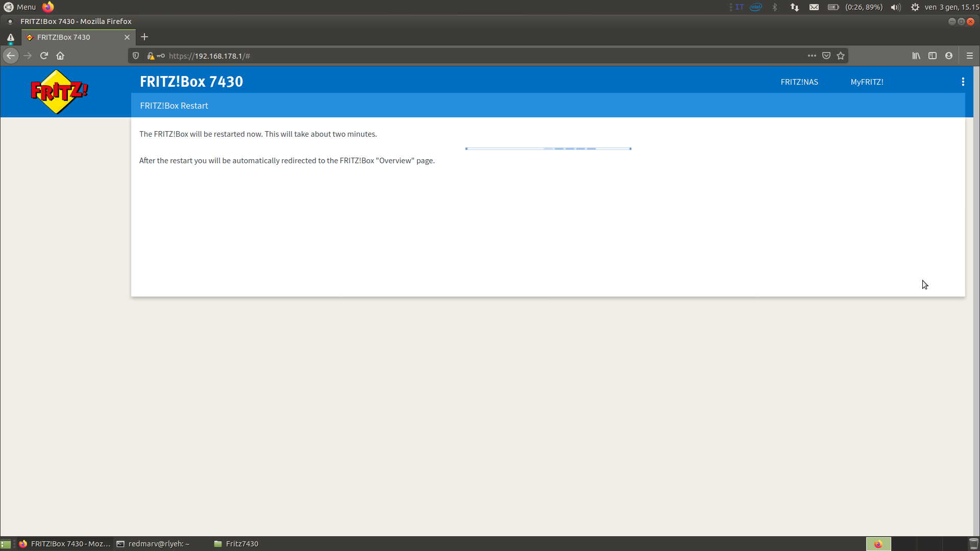Open the FRITZ!NAS link
This screenshot has height=551, width=980.
[799, 82]
